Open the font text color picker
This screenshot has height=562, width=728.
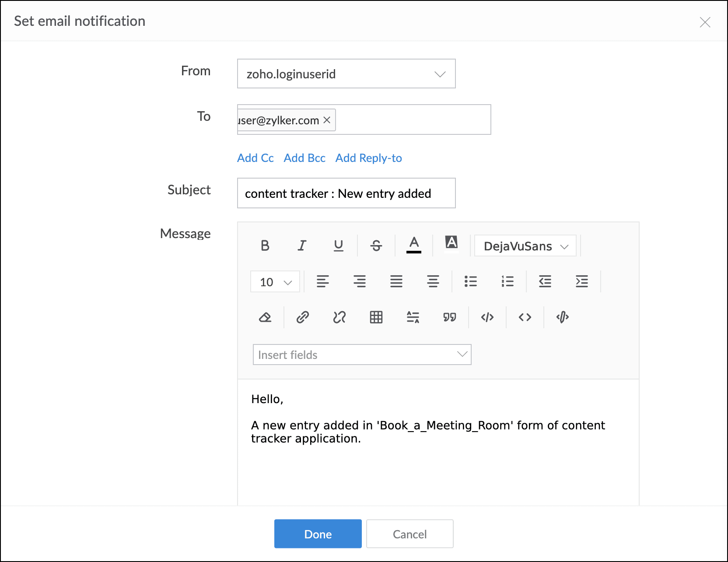tap(414, 245)
